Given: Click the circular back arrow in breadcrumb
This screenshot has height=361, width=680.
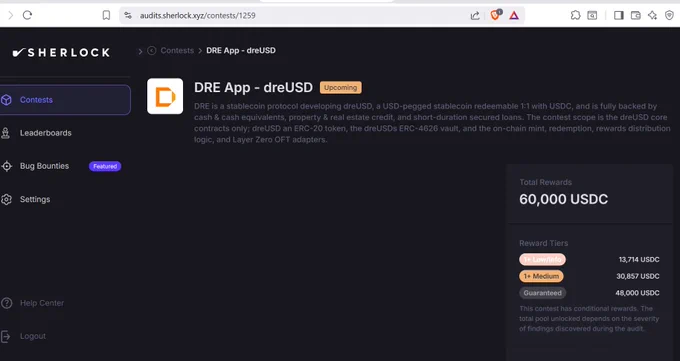Looking at the screenshot, I should click(151, 51).
